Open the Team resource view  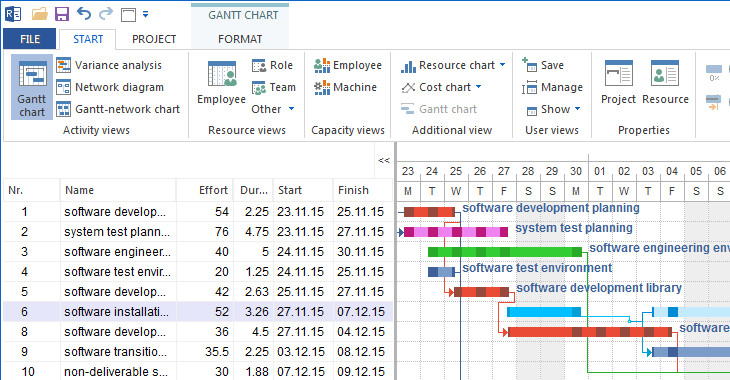(274, 87)
